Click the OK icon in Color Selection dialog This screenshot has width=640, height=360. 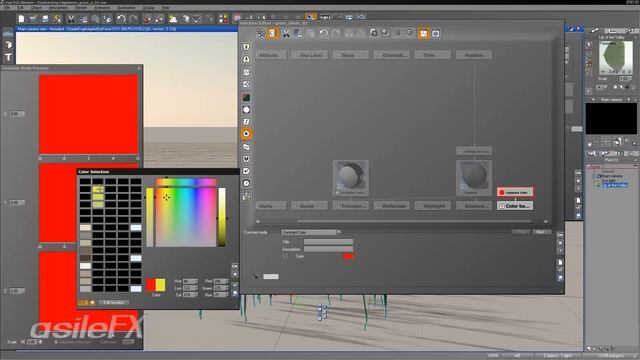[235, 267]
